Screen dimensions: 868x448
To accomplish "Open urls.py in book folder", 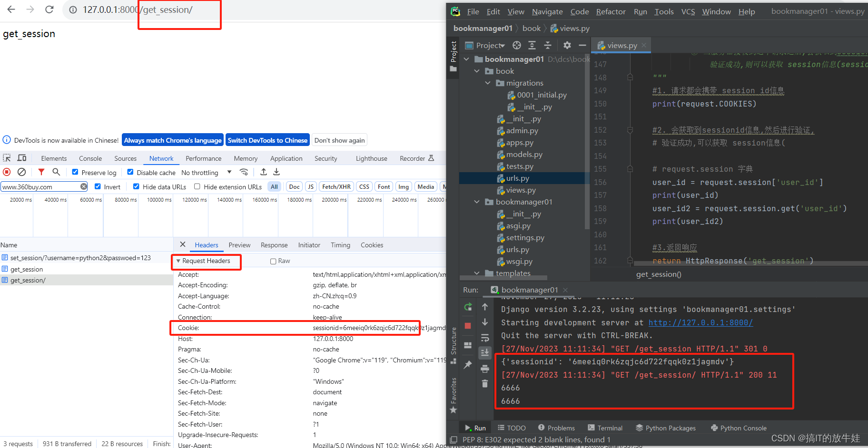I will 517,178.
